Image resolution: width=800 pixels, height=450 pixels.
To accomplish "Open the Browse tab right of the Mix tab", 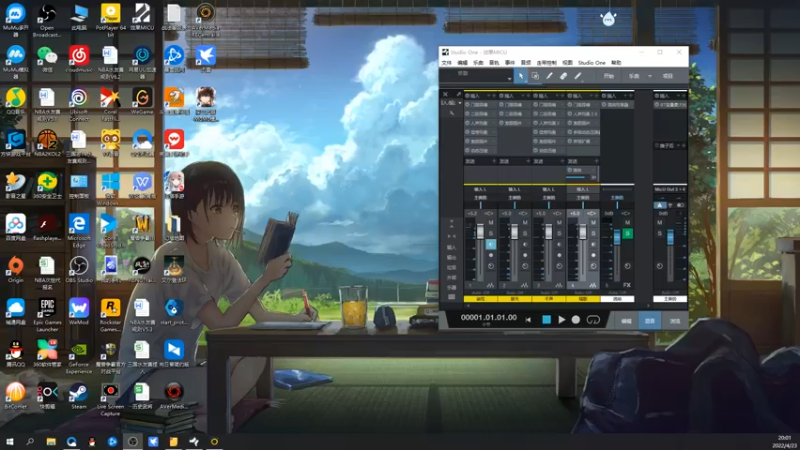I will (x=675, y=321).
